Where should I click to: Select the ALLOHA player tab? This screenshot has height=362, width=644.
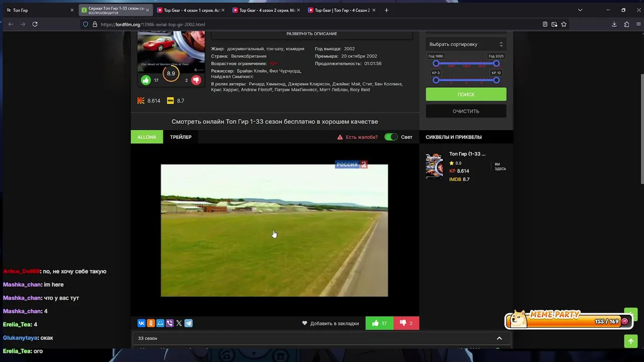coord(147,137)
